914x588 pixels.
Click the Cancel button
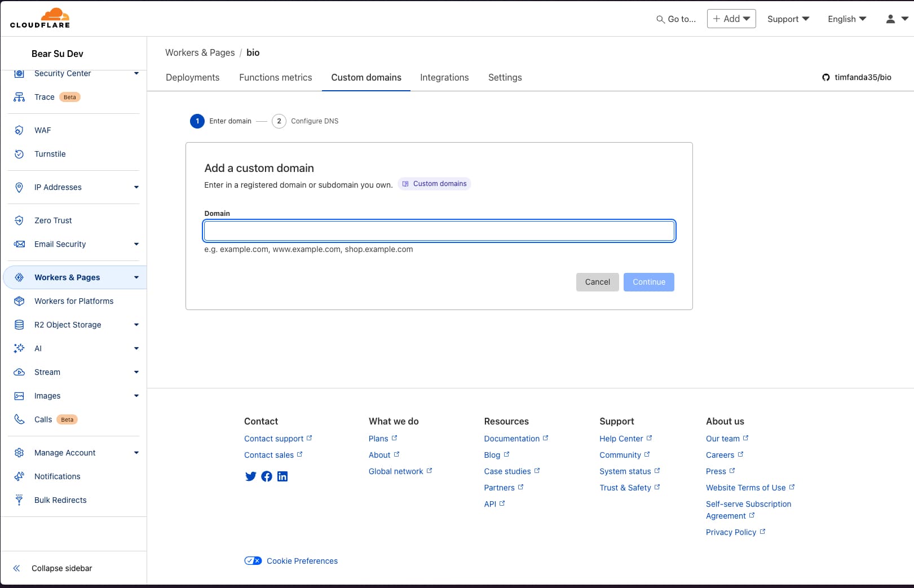(x=598, y=282)
